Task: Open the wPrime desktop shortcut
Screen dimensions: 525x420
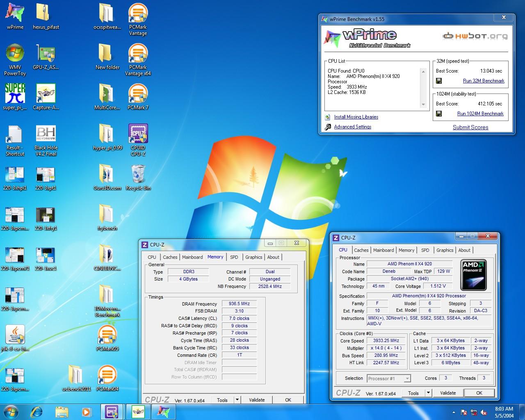Action: tap(15, 16)
